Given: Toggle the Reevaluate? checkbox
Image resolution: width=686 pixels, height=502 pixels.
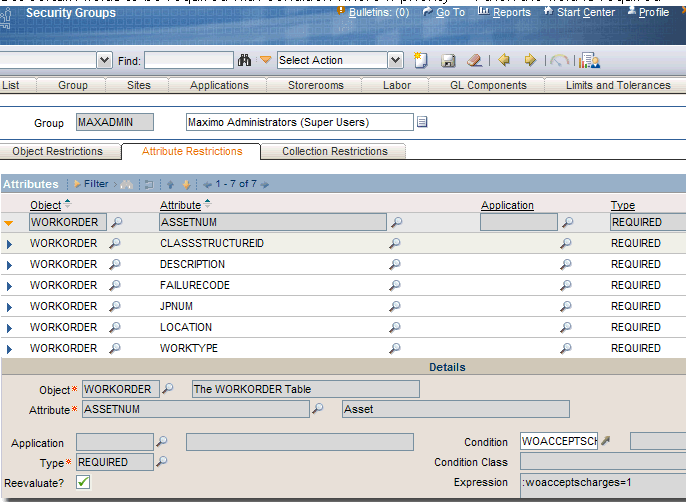Looking at the screenshot, I should [83, 482].
